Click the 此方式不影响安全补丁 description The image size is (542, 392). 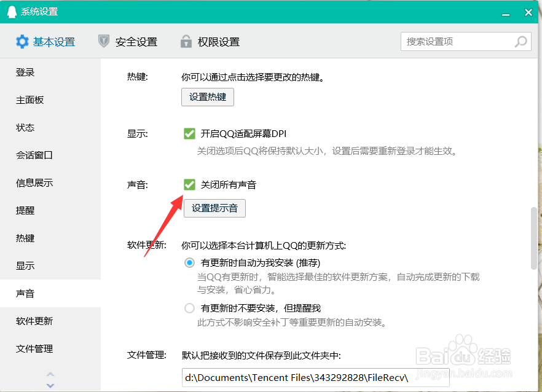tap(292, 323)
